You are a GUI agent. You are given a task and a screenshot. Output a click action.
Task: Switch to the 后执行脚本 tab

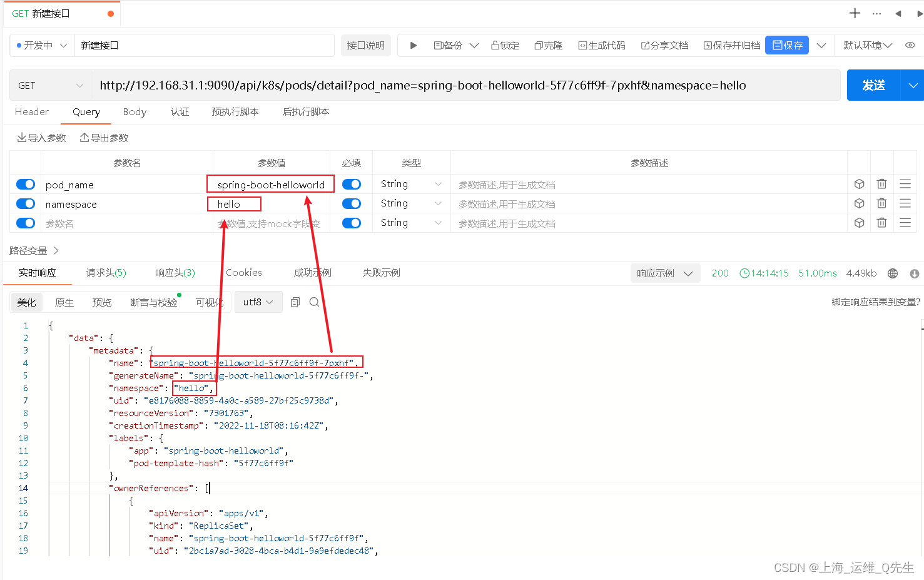point(306,111)
